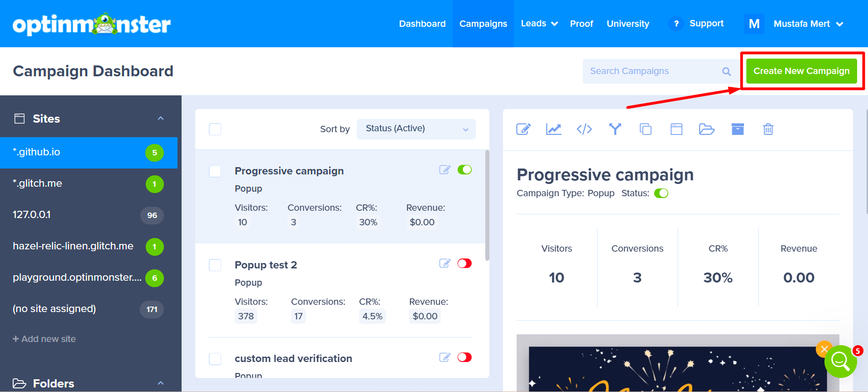Open Campaigns nav item
Viewport: 868px width, 392px height.
click(483, 24)
